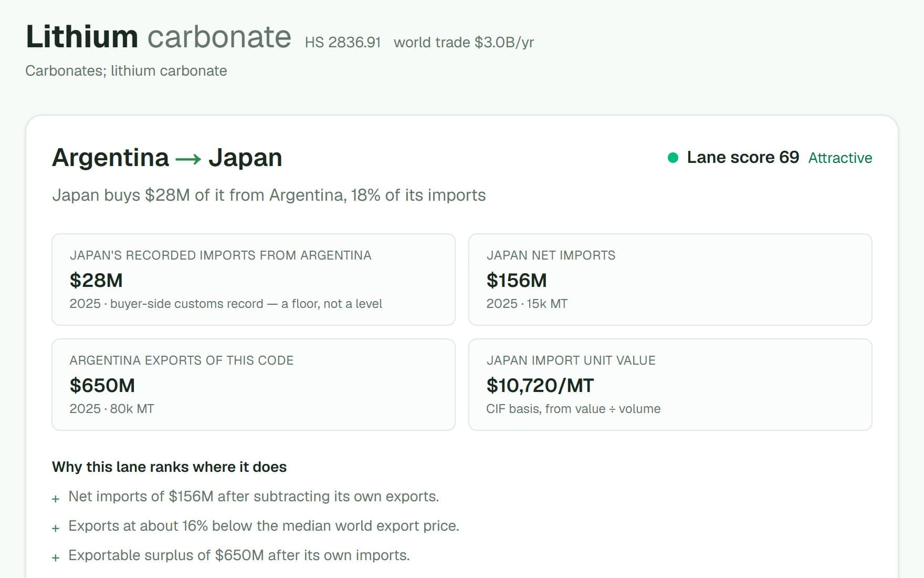
Task: Select the 'Carbonates; lithium carbonate' description
Action: point(126,71)
